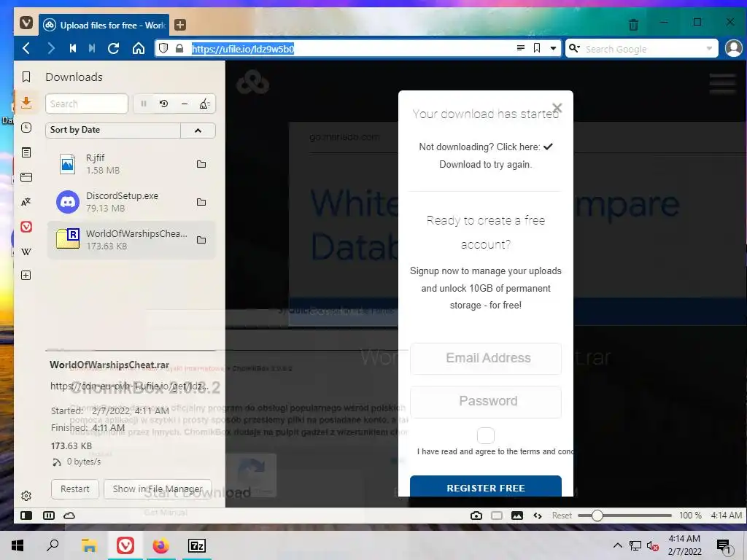Check the terms and conditions checkbox
This screenshot has width=747, height=560.
point(485,435)
